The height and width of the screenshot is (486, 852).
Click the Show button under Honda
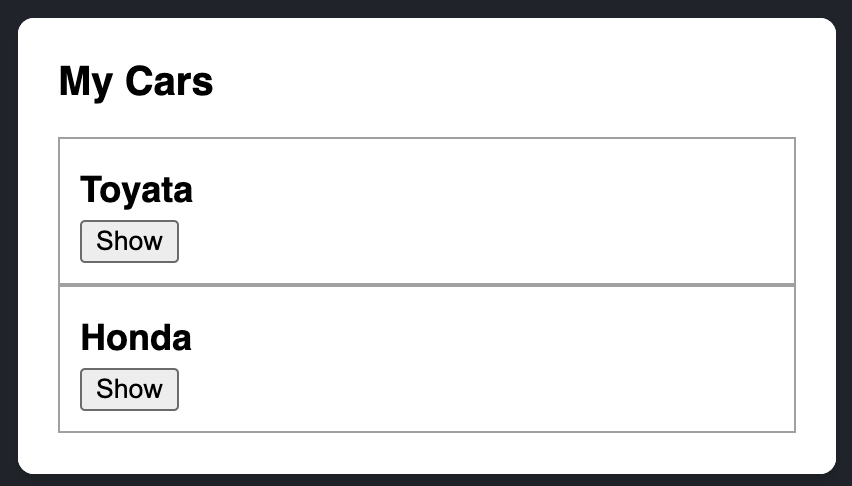coord(129,389)
